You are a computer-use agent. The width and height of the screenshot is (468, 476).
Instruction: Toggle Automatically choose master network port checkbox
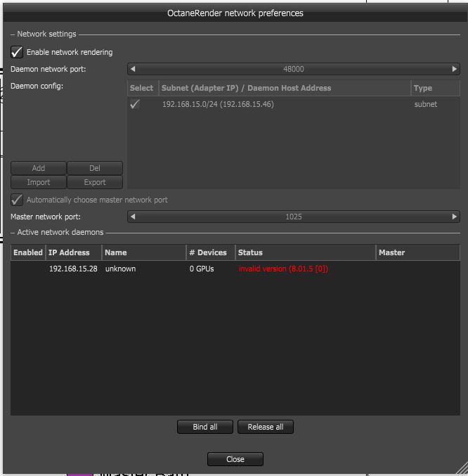pos(17,200)
